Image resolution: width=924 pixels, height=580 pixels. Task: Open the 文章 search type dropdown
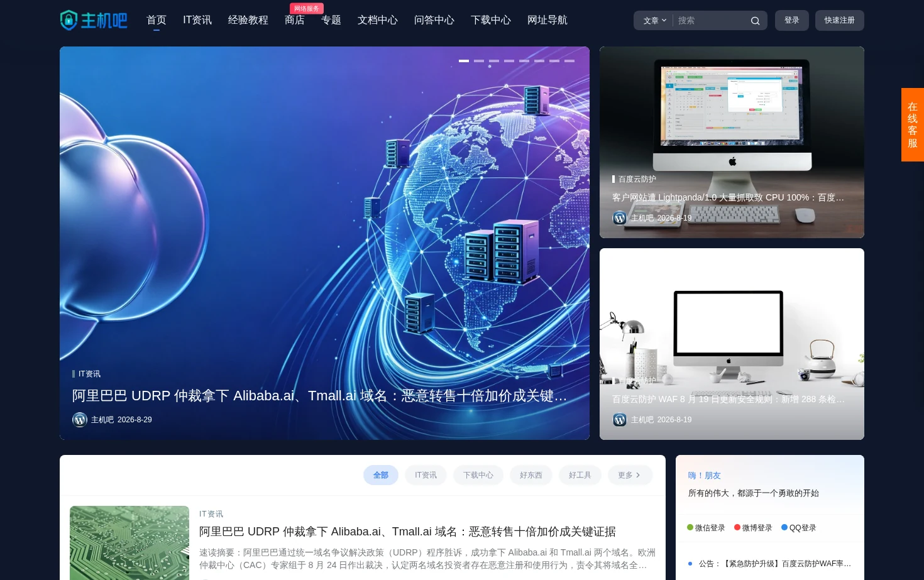(654, 21)
